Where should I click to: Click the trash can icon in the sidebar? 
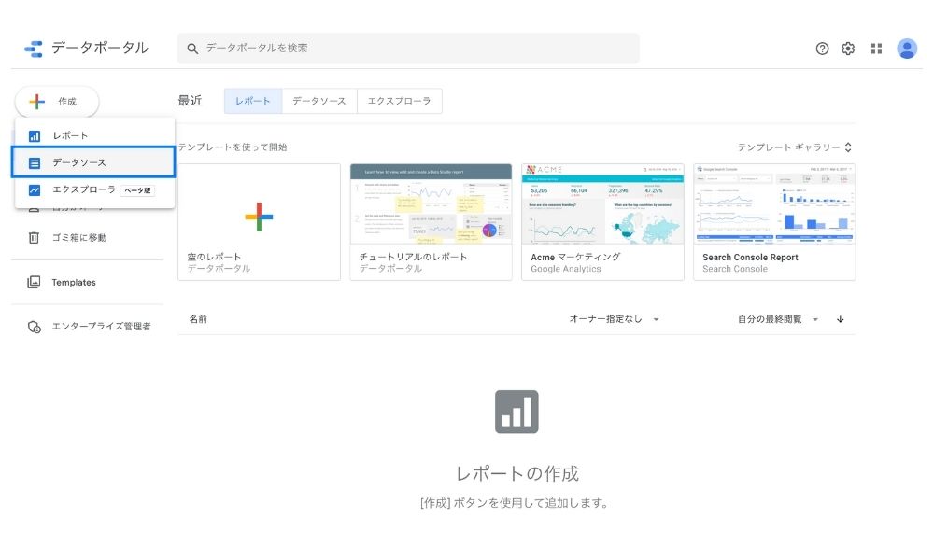[x=34, y=238]
